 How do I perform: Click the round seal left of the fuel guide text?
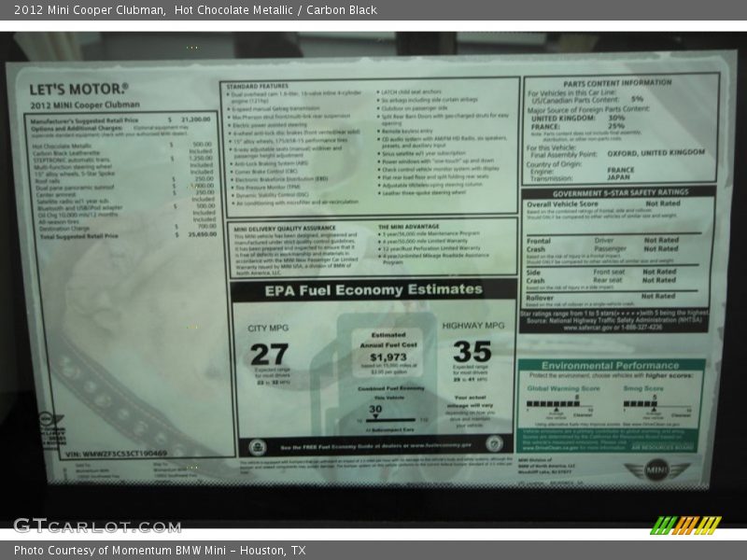point(258,446)
